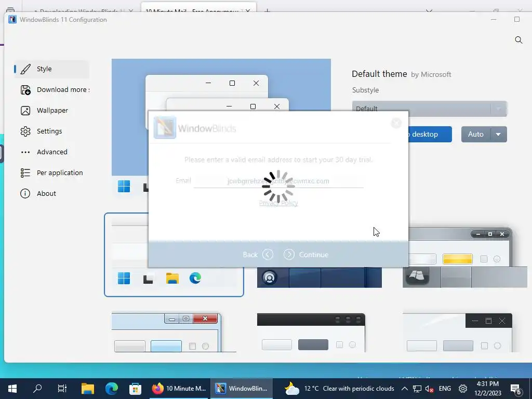The width and height of the screenshot is (532, 399).
Task: Launch Microsoft Edge from taskbar
Action: (x=111, y=389)
